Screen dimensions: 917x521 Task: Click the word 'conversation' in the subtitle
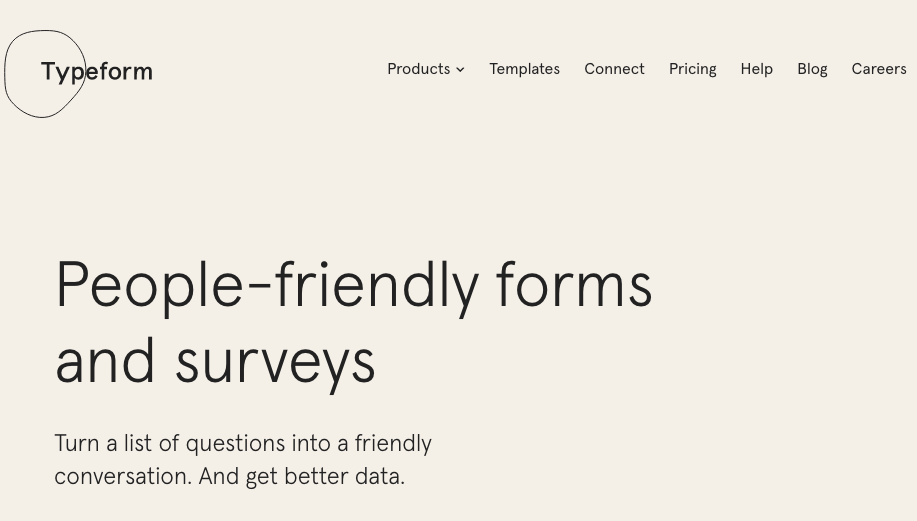click(123, 477)
